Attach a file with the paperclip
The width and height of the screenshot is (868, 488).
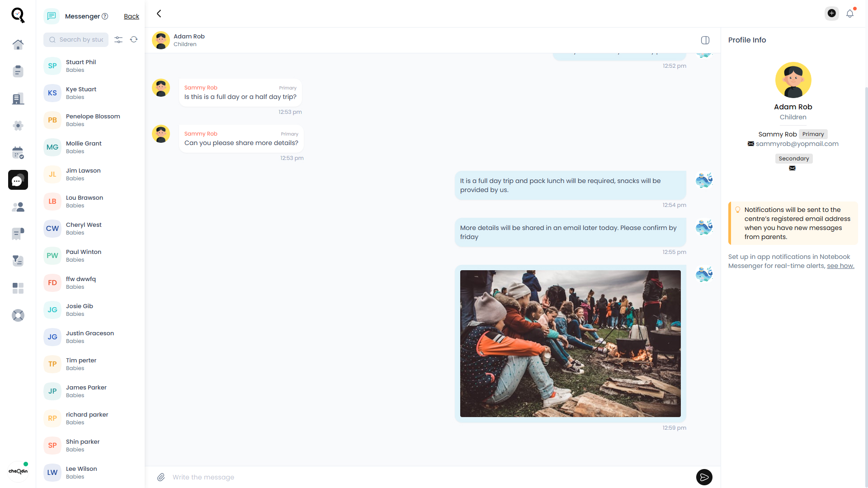(161, 477)
